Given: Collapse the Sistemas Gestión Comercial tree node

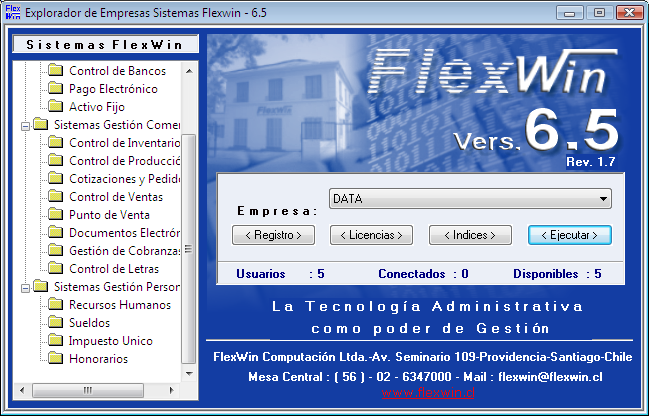Looking at the screenshot, I should pyautogui.click(x=24, y=125).
